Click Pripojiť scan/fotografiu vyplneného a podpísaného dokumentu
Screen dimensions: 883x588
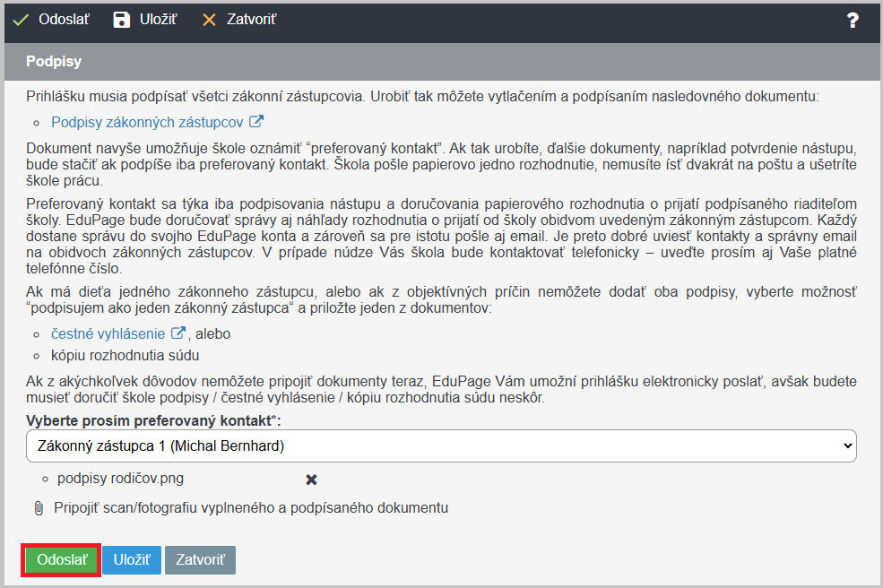tap(251, 508)
